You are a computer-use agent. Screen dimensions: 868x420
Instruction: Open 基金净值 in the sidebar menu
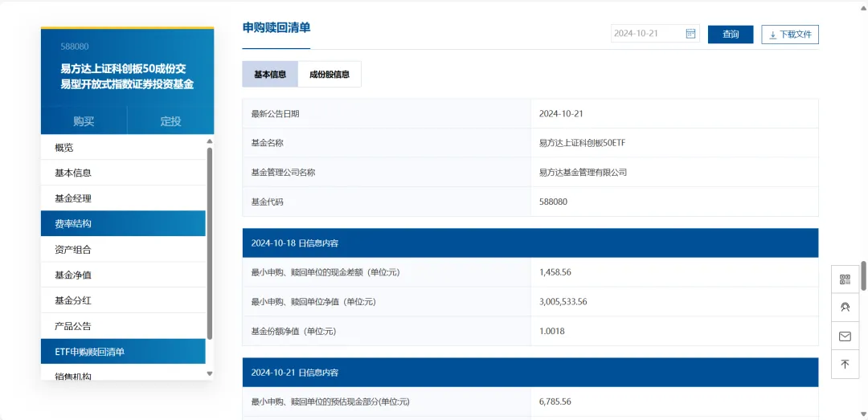(x=123, y=275)
